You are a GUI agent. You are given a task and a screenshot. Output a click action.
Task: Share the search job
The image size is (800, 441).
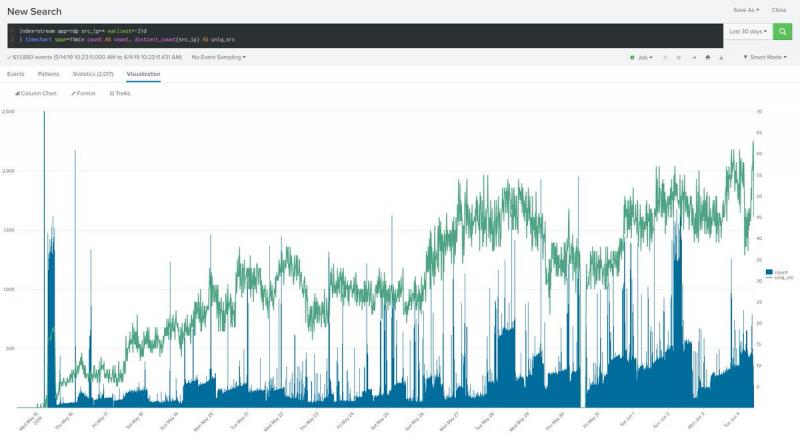coord(694,57)
